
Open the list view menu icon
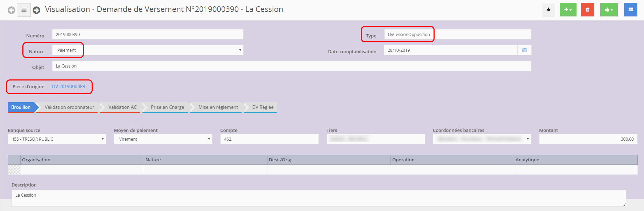[24, 10]
